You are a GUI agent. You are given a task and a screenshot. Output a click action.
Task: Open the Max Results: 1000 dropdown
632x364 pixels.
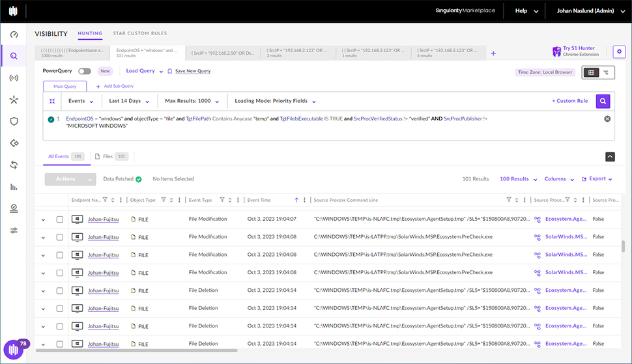(x=192, y=101)
